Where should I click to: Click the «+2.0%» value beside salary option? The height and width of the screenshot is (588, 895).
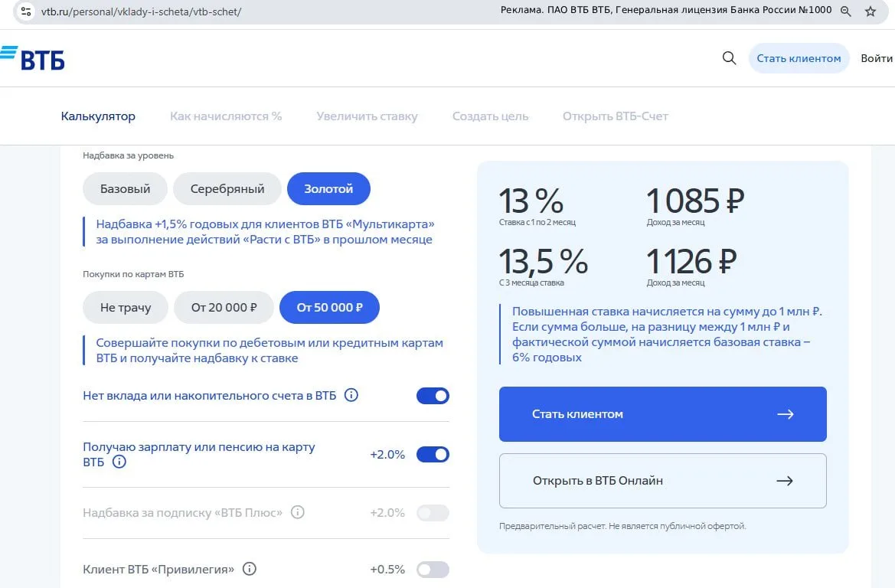coord(387,455)
